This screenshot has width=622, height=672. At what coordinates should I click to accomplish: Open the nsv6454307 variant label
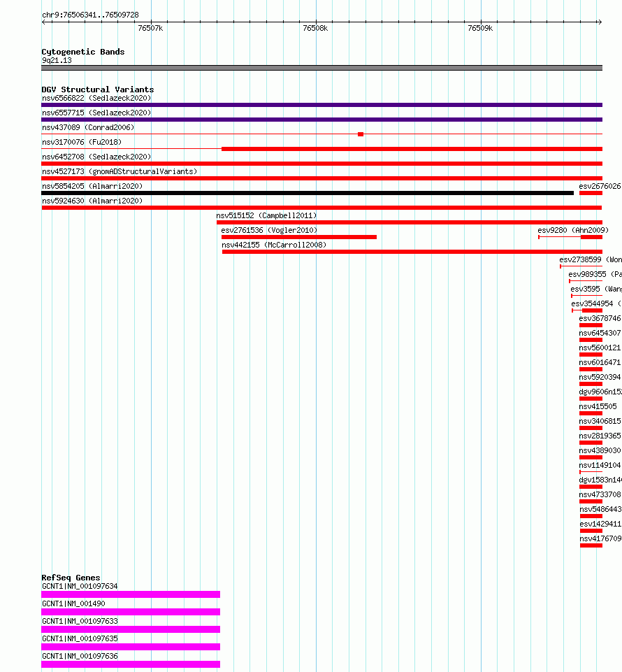(600, 333)
